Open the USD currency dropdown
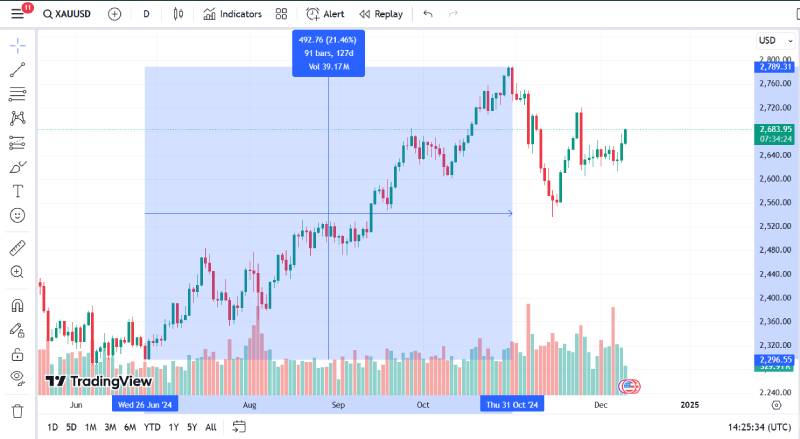Image resolution: width=800 pixels, height=439 pixels. 771,41
